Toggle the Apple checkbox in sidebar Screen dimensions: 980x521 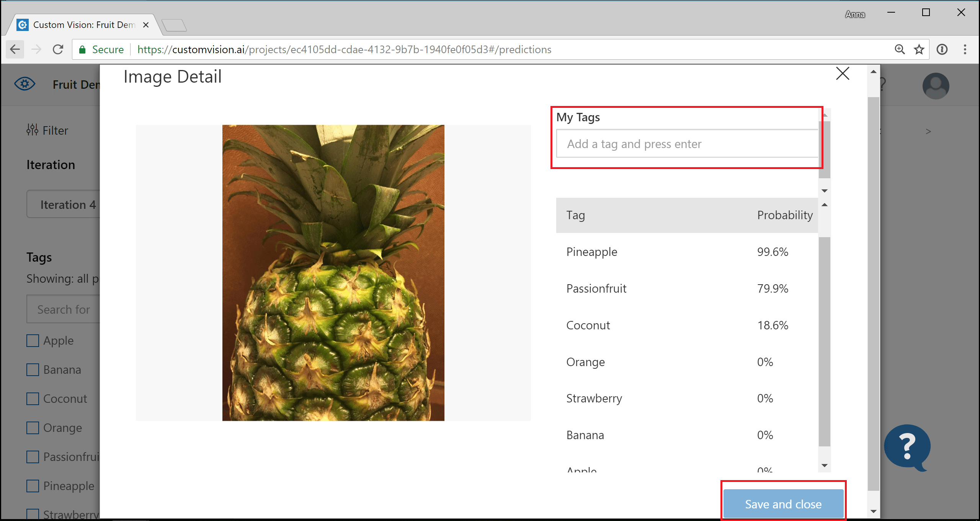[x=33, y=340]
